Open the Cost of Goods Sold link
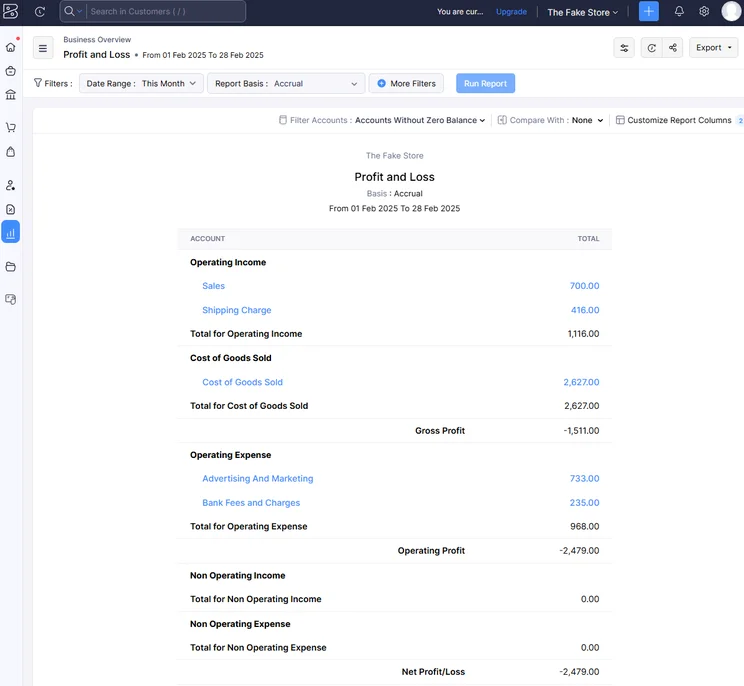This screenshot has height=686, width=744. (x=242, y=382)
